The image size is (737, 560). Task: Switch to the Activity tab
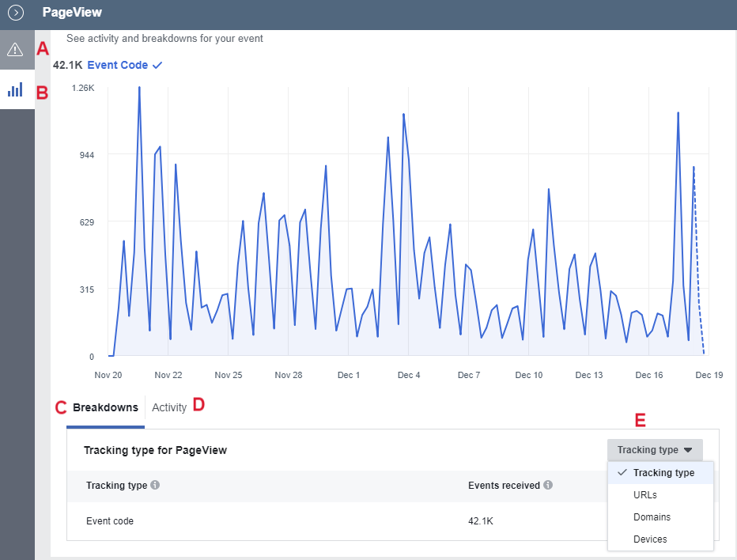click(169, 408)
